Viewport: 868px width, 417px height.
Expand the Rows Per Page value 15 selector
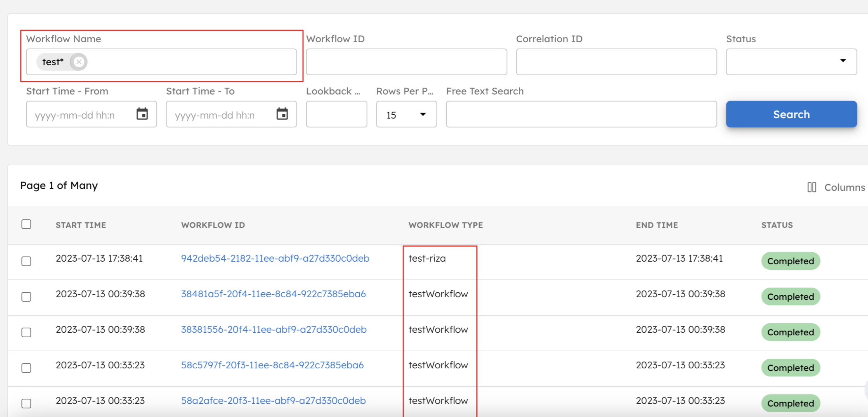[x=422, y=114]
